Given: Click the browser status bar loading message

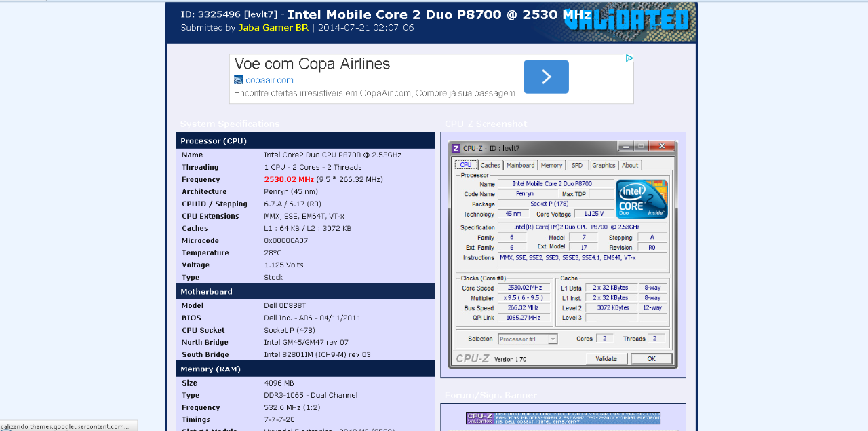Looking at the screenshot, I should pos(68,426).
